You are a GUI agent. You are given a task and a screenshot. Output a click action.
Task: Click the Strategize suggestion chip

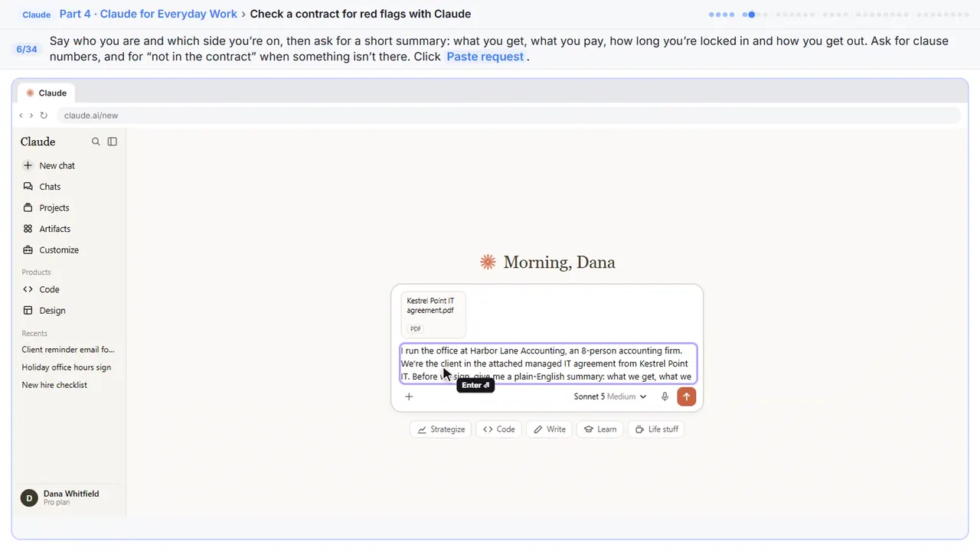click(x=441, y=429)
